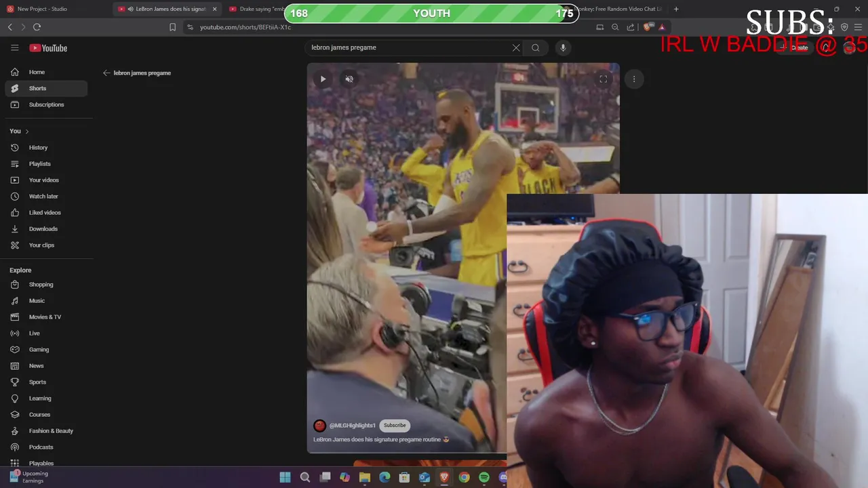The width and height of the screenshot is (868, 488).
Task: Explore Shopping
Action: tap(46, 284)
